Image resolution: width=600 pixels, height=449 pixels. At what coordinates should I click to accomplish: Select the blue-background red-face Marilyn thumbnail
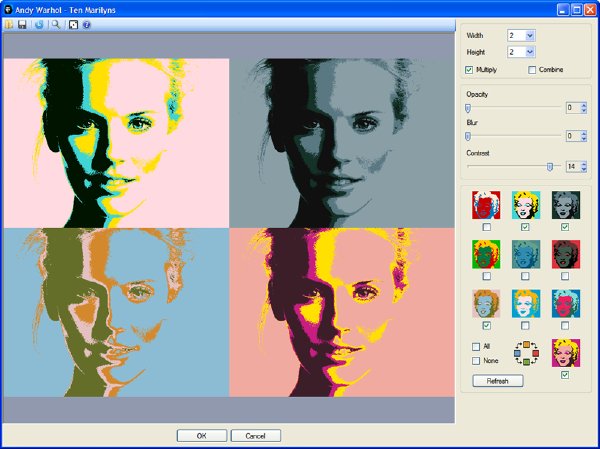point(566,304)
